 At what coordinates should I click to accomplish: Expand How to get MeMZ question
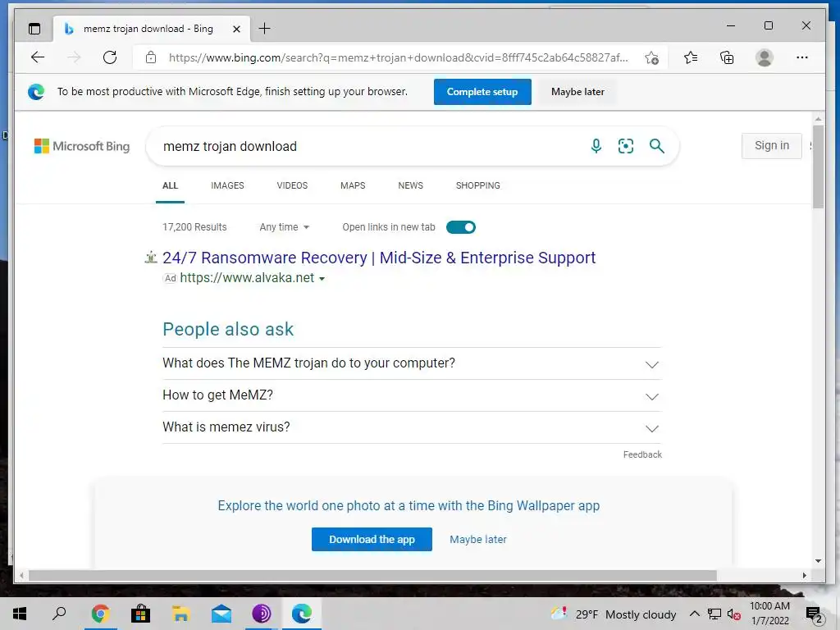[x=412, y=396]
